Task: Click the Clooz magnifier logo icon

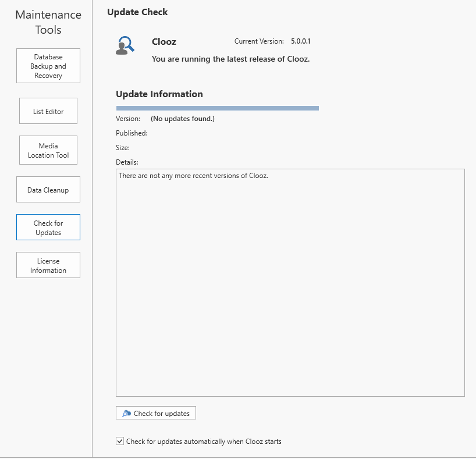Action: coord(125,45)
